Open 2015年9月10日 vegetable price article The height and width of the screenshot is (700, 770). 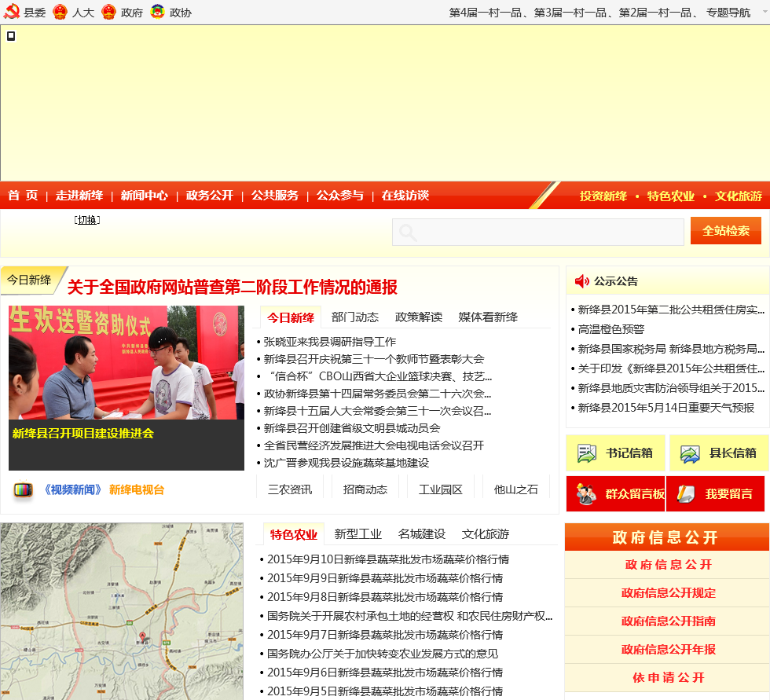click(x=388, y=559)
